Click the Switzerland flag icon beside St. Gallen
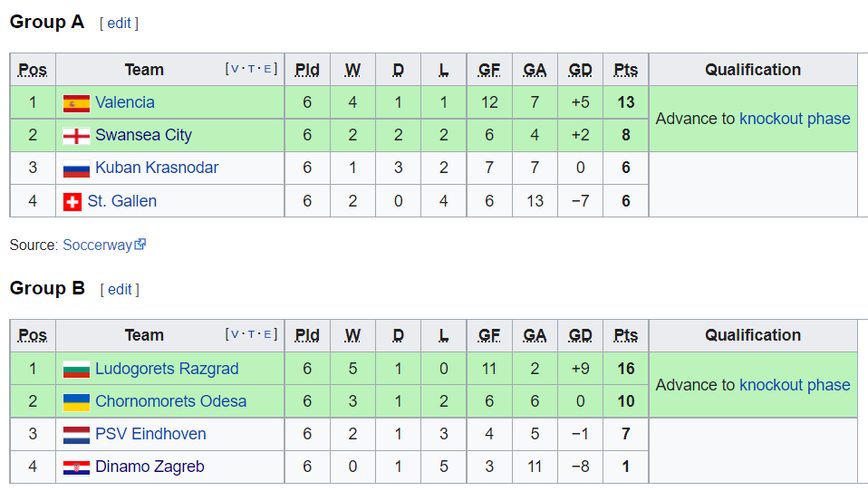The image size is (868, 491). [72, 201]
